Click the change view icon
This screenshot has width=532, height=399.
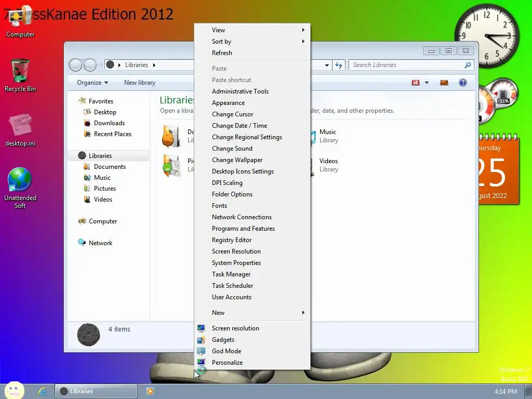tap(416, 83)
